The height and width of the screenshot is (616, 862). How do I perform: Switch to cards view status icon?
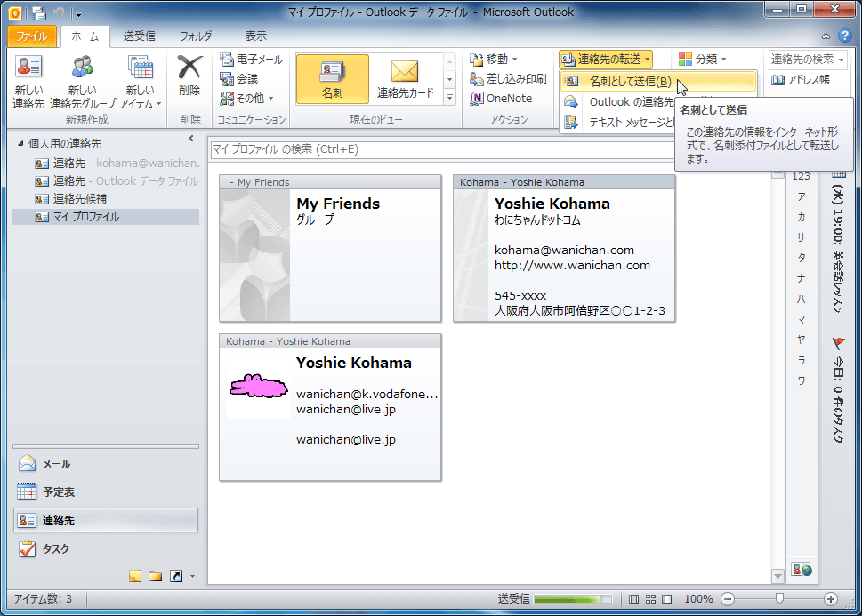click(x=650, y=599)
